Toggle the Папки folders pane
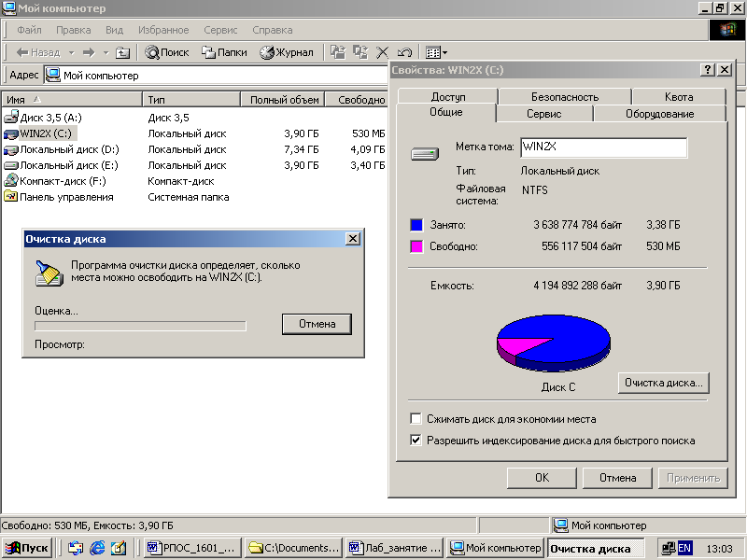 pyautogui.click(x=224, y=52)
